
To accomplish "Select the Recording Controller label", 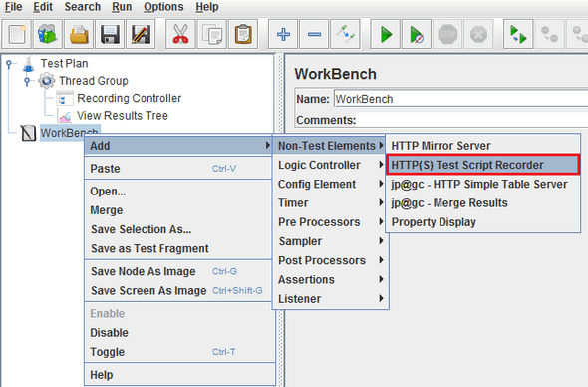I will tap(129, 98).
